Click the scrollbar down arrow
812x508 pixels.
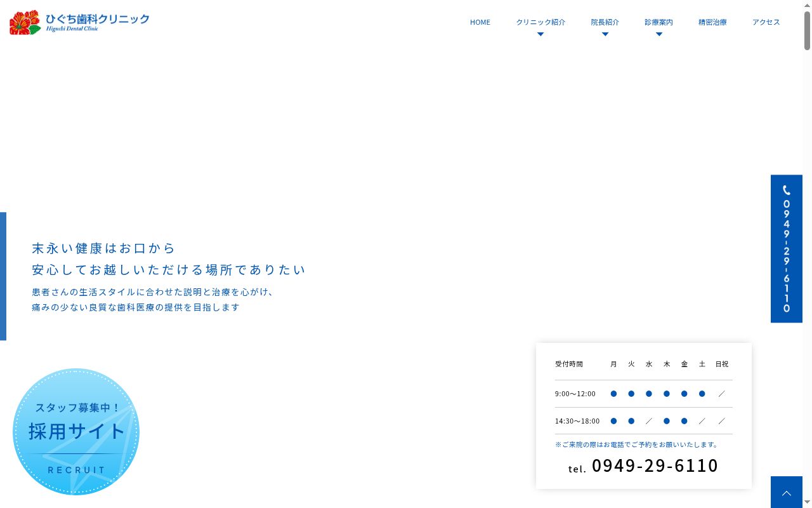[x=807, y=503]
